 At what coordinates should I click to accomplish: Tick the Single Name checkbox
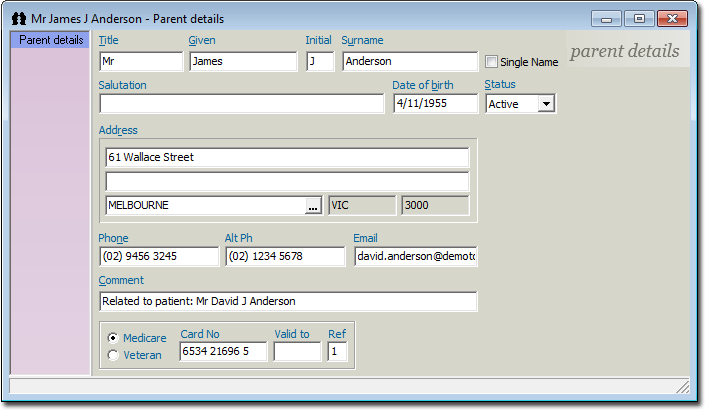click(491, 62)
